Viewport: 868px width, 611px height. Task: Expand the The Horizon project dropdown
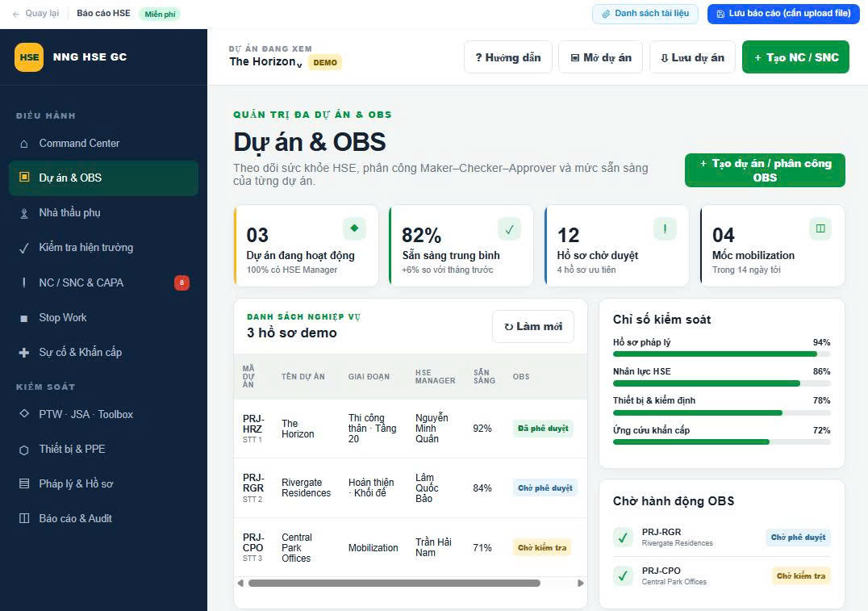(x=265, y=62)
